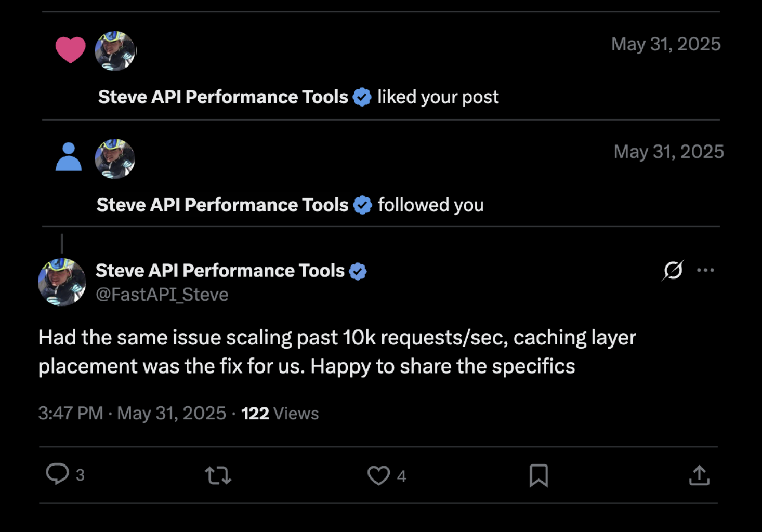Bookmark Steve's tweet
Viewport: 762px width, 532px height.
click(540, 475)
